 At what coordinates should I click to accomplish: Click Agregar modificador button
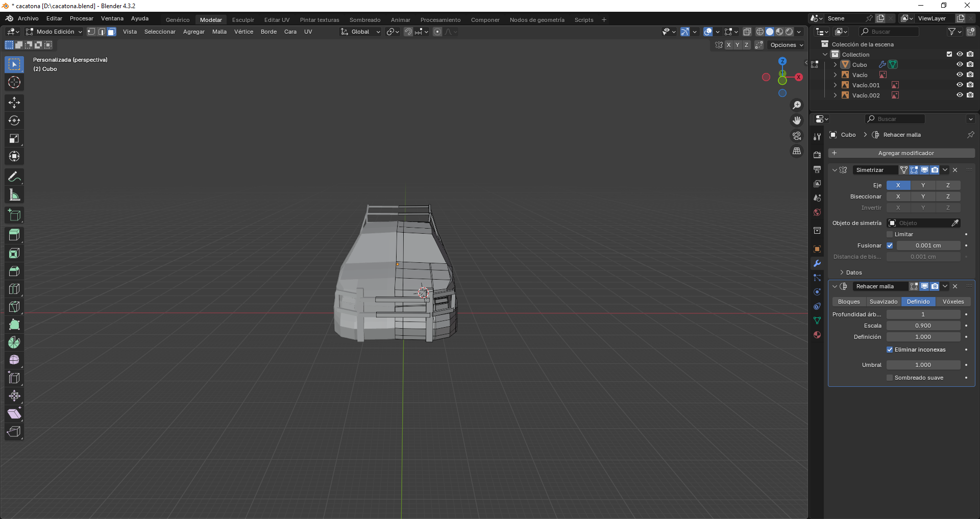[901, 153]
